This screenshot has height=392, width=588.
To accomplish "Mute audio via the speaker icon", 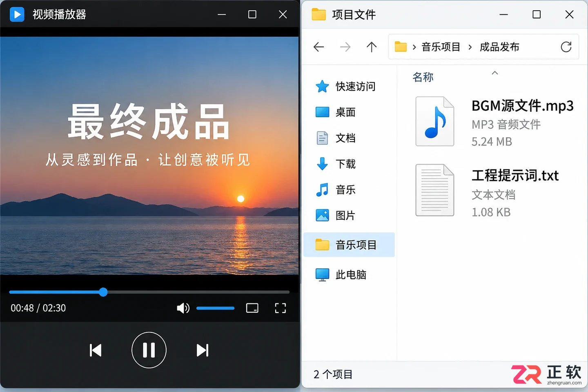I will point(183,308).
